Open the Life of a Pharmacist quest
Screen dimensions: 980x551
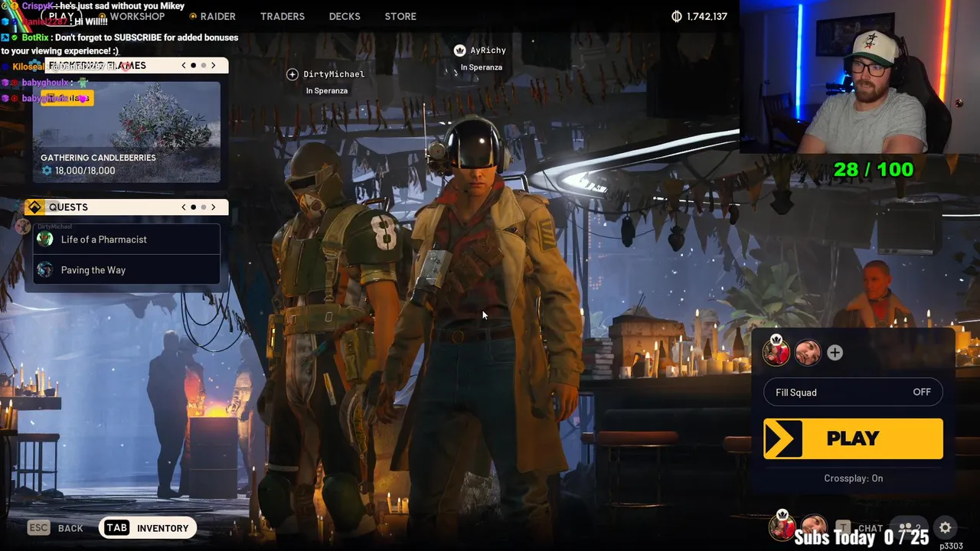click(x=126, y=240)
